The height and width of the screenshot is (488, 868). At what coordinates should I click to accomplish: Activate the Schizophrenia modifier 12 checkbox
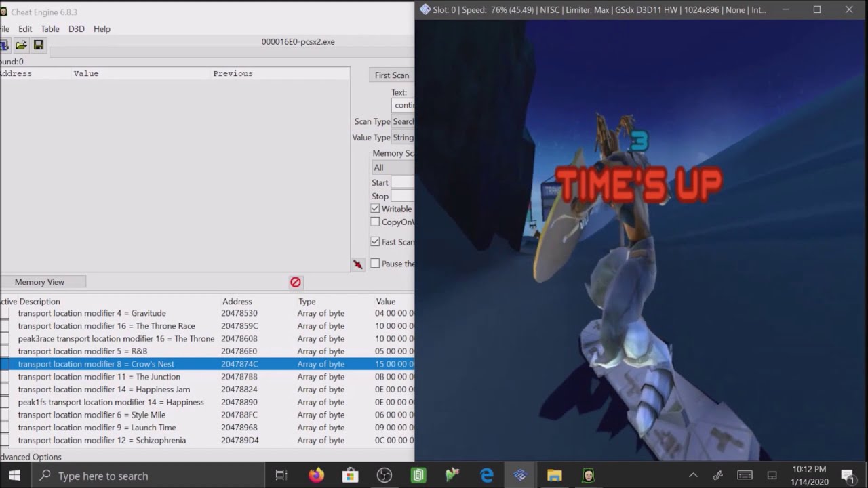click(5, 441)
